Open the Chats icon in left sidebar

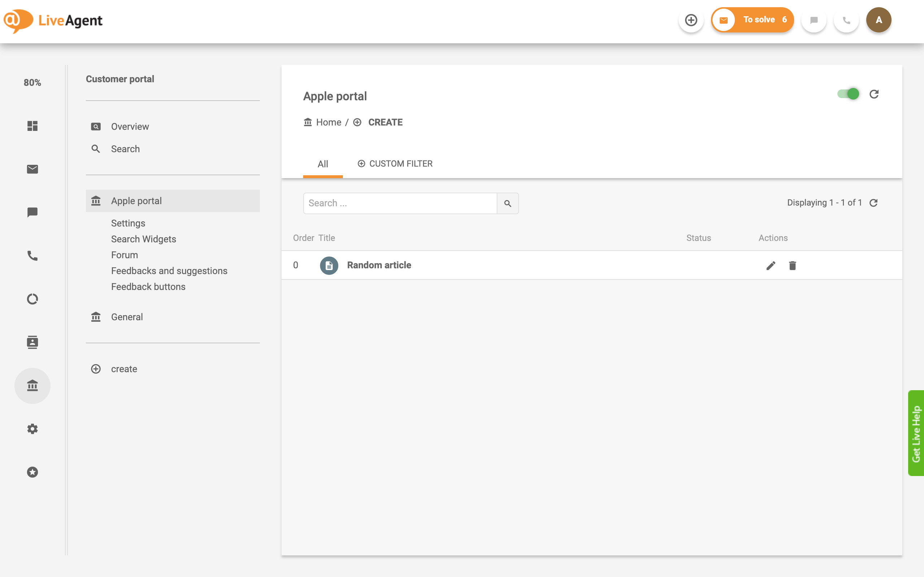coord(32,212)
